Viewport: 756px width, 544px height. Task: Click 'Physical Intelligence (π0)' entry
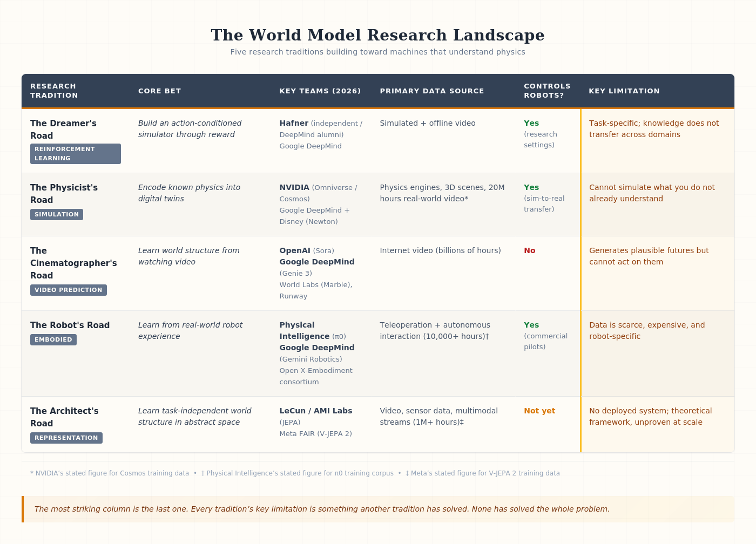pyautogui.click(x=313, y=331)
